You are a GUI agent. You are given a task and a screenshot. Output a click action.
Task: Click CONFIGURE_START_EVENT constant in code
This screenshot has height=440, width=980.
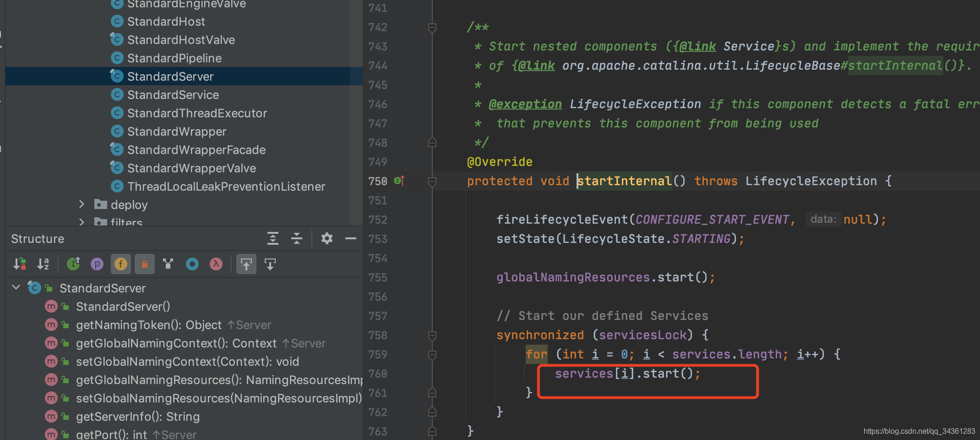(712, 220)
